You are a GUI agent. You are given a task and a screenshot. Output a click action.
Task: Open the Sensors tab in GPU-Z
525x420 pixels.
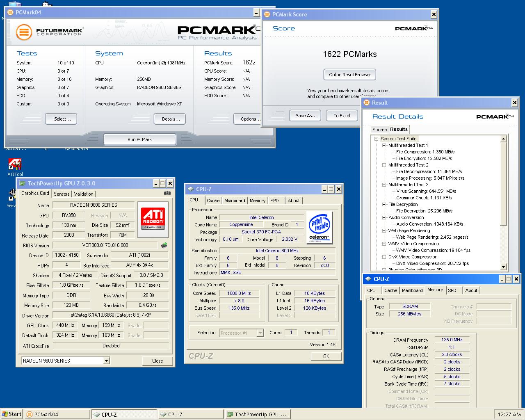tap(62, 194)
